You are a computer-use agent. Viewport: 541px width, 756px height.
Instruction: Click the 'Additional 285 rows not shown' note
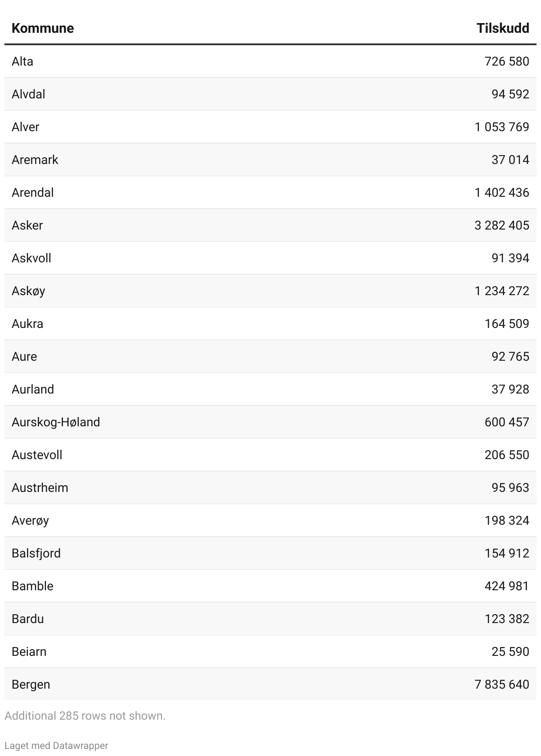[x=85, y=716]
